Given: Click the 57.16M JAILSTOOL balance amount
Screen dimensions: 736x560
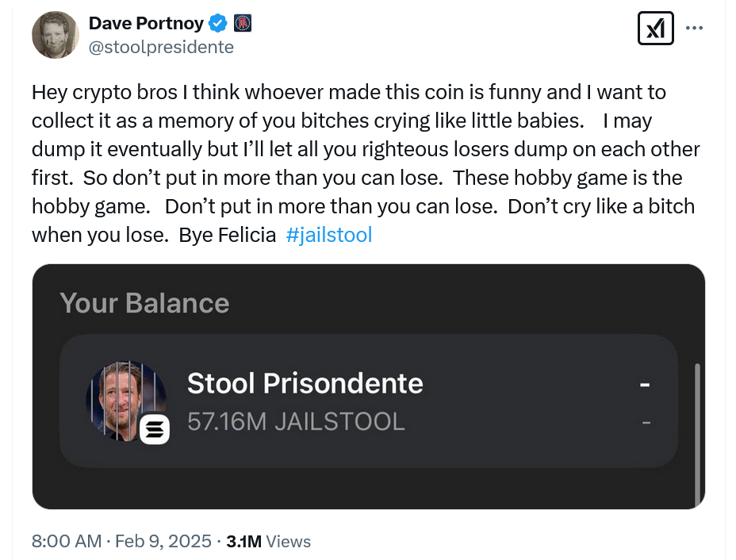Looking at the screenshot, I should point(296,421).
